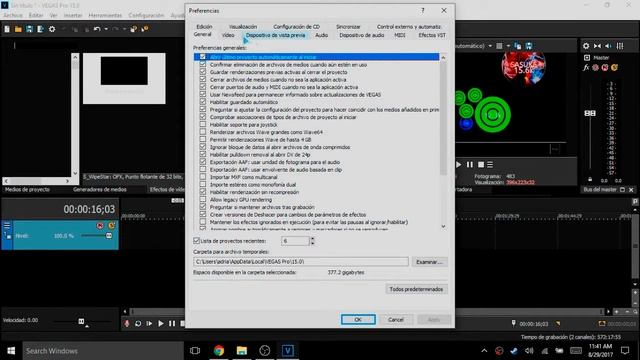640x360 pixels.
Task: Click the Open folder icon in VEGAS toolbar
Action: (x=18, y=29)
